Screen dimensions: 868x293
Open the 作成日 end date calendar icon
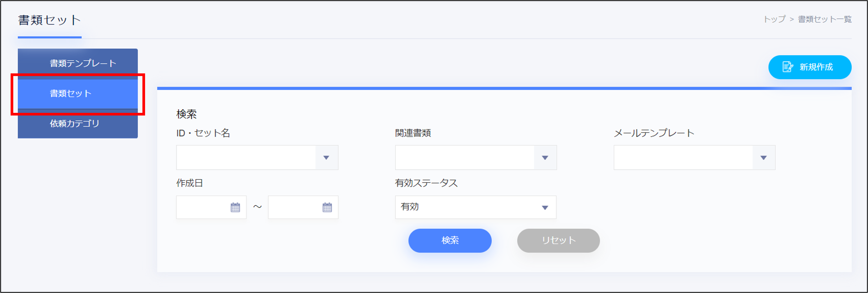pyautogui.click(x=327, y=207)
